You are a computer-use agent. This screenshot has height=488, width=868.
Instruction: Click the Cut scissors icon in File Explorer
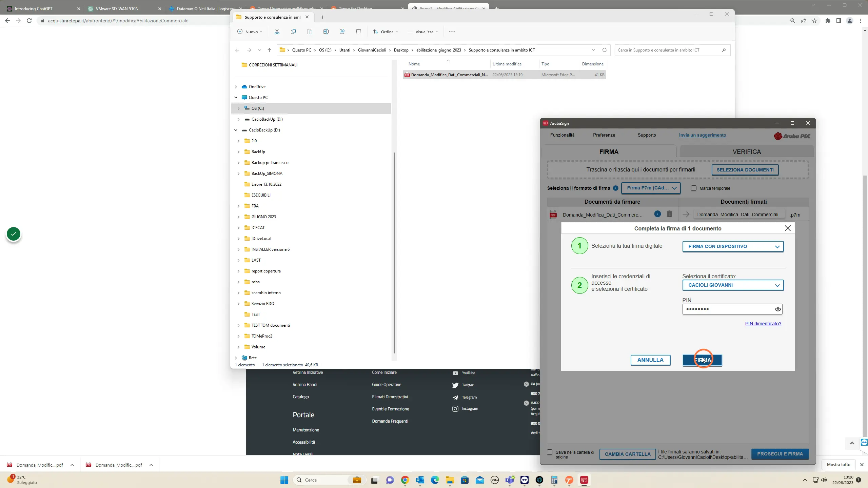pos(277,32)
